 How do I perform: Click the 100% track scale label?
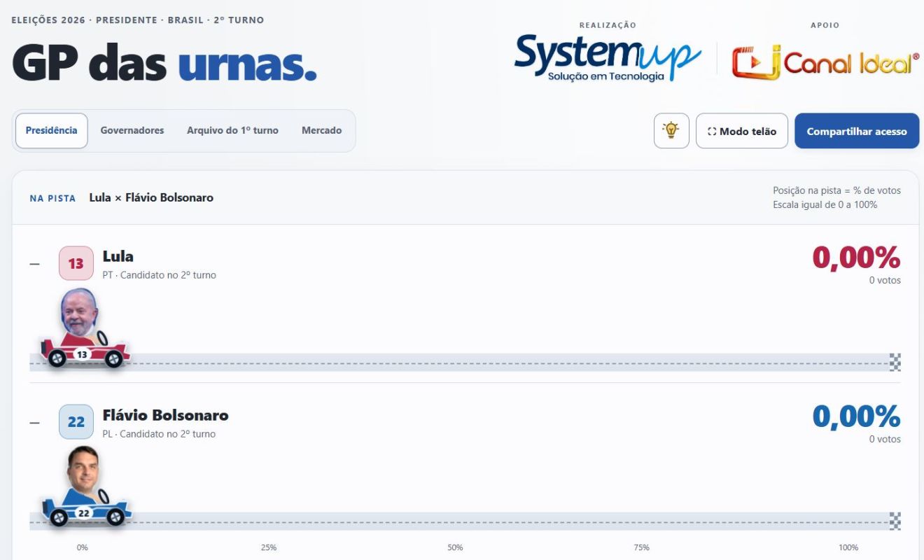[x=848, y=547]
